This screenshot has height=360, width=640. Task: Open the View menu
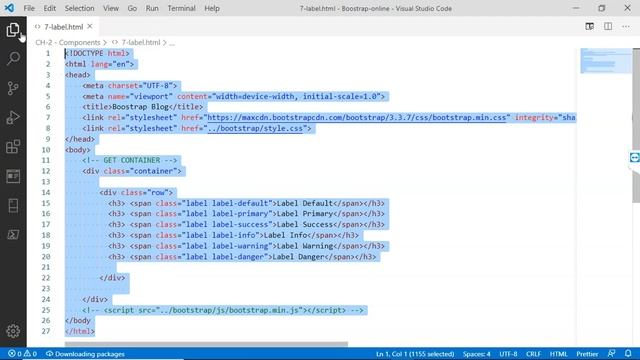[111, 8]
